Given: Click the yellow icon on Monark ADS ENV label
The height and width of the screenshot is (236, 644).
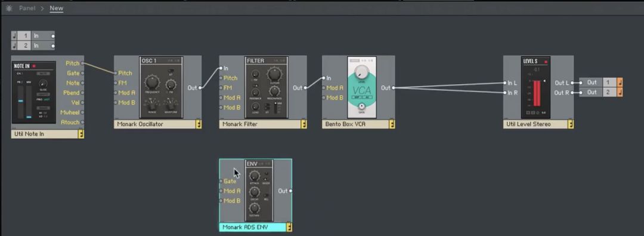Looking at the screenshot, I should (289, 228).
